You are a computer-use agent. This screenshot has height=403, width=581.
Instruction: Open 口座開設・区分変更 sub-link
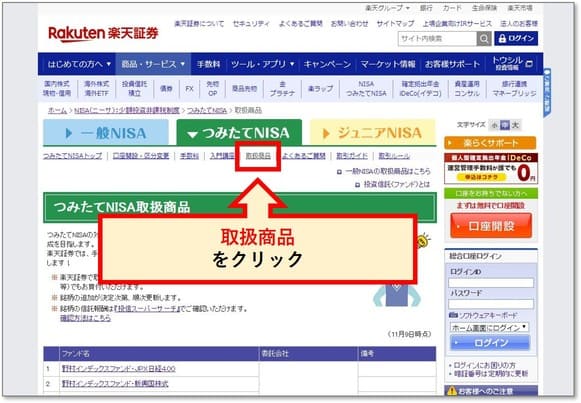[141, 156]
